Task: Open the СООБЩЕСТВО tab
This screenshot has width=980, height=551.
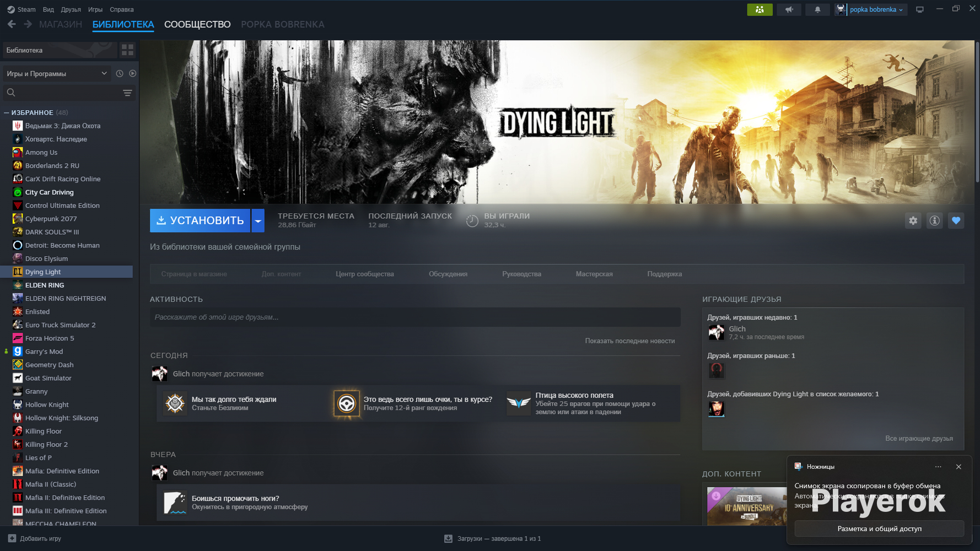Action: 197,24
